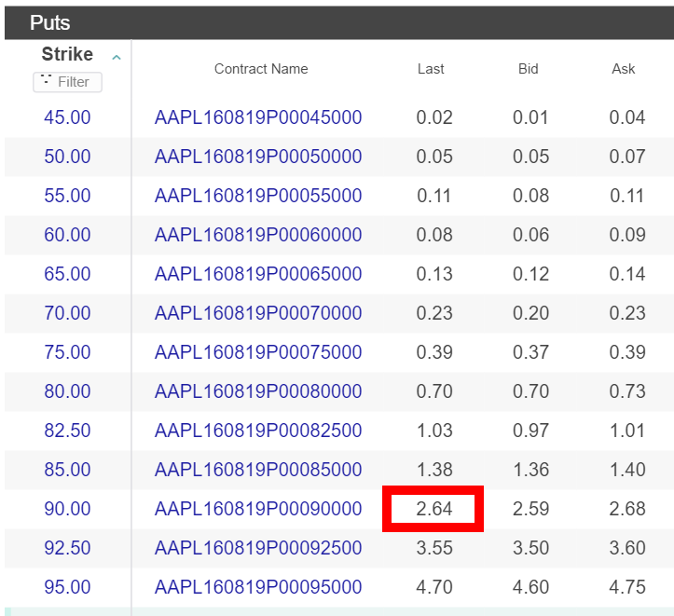
Task: Select Last price 1.38 for 85.00 strike
Action: tap(434, 469)
